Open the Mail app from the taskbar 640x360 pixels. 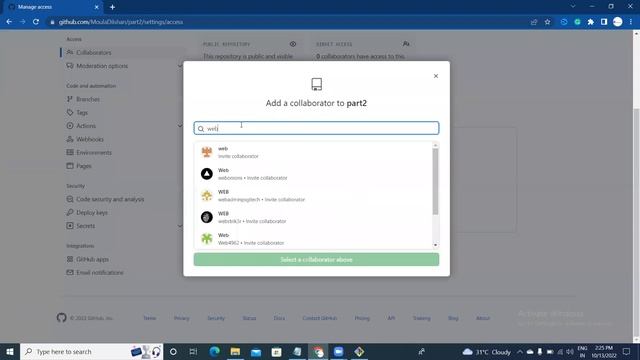[x=256, y=351]
